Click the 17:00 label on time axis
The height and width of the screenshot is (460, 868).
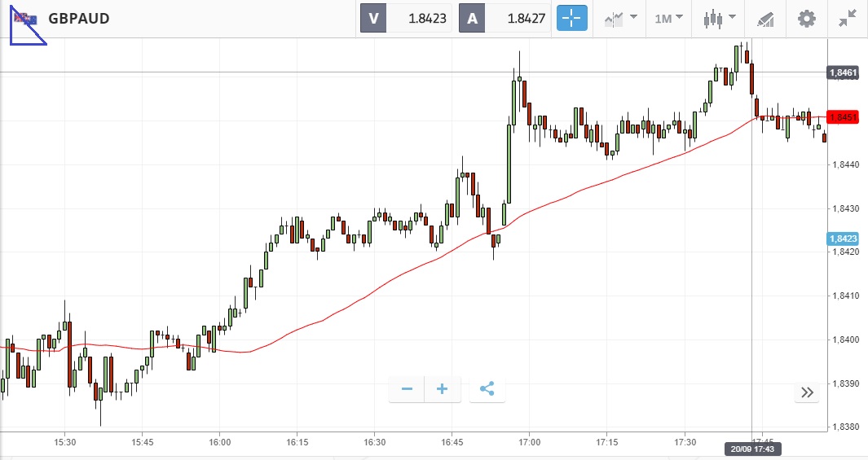[529, 443]
